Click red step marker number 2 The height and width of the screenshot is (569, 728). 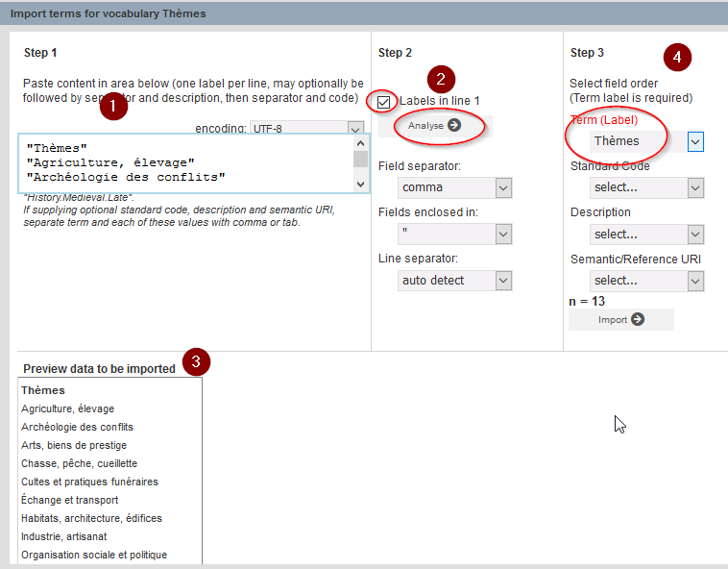tap(441, 79)
